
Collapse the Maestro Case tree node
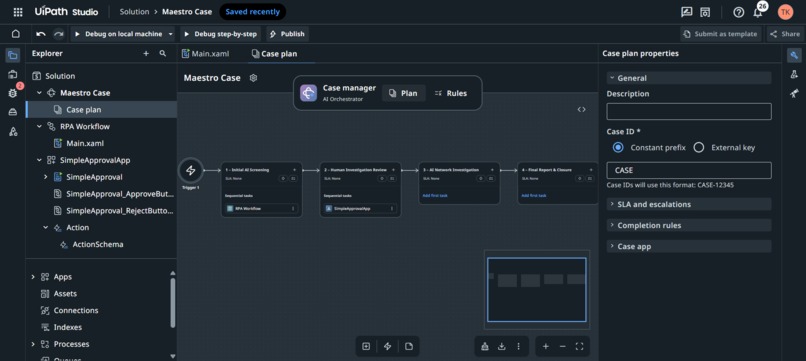point(40,93)
